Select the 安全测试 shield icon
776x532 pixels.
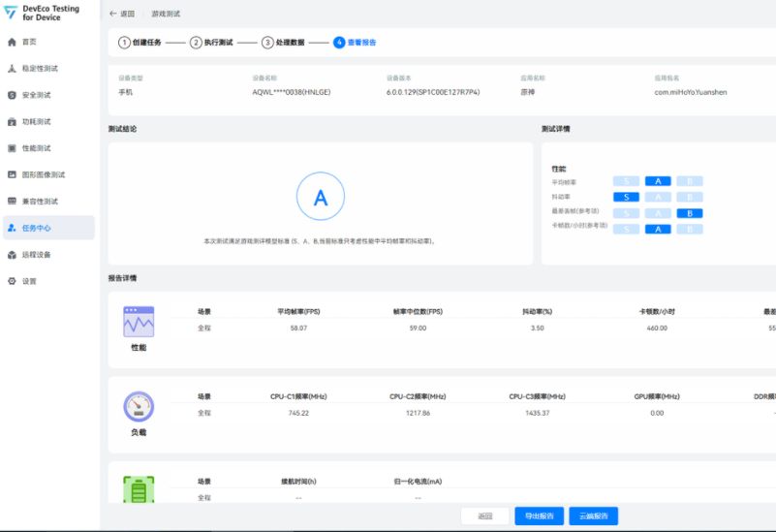tap(12, 95)
